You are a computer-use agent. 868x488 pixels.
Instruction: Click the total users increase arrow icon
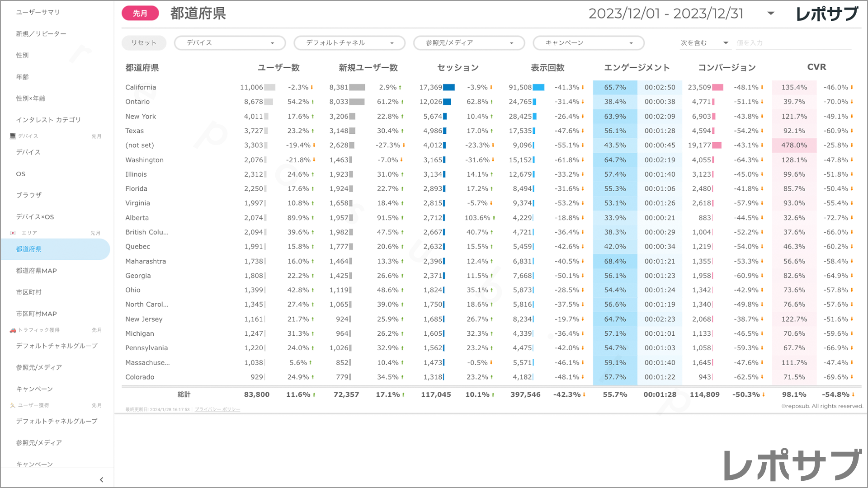(314, 395)
